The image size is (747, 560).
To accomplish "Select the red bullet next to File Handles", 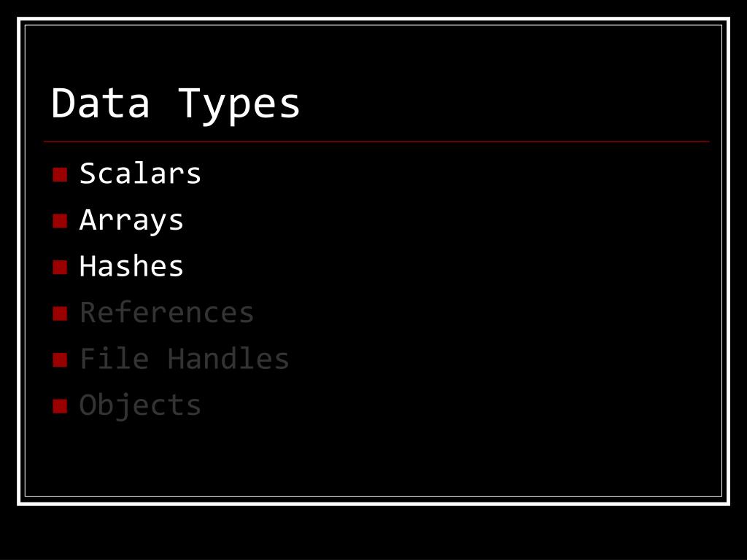I will coord(60,359).
